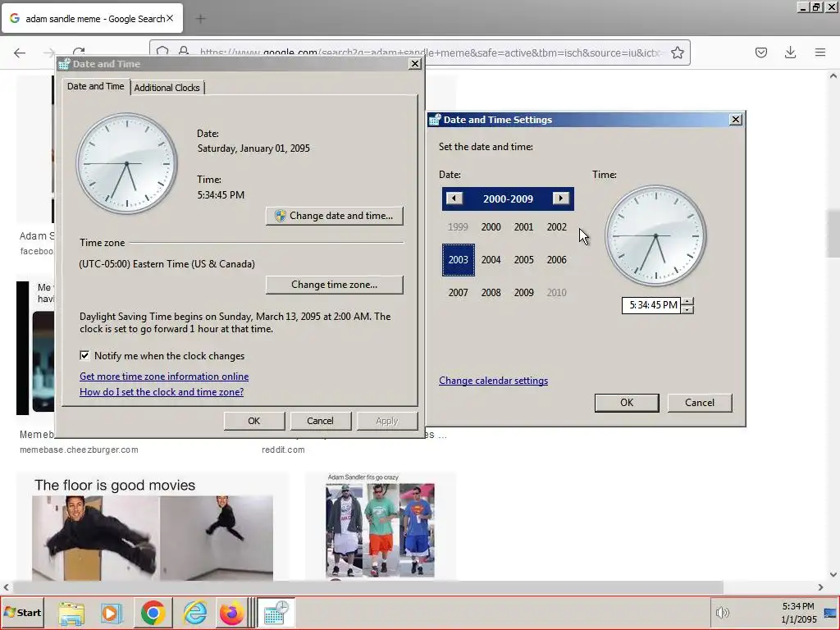Select year 2002 in calendar

[557, 227]
